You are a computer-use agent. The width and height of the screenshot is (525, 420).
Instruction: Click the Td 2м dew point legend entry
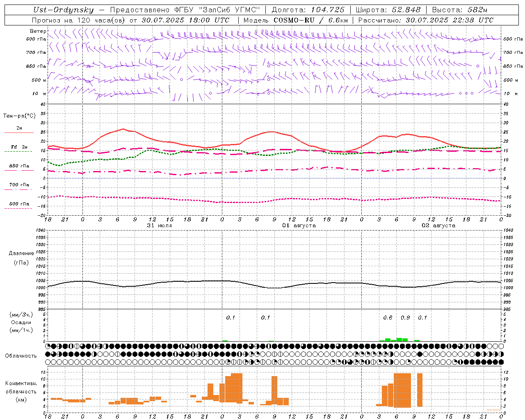tap(19, 147)
